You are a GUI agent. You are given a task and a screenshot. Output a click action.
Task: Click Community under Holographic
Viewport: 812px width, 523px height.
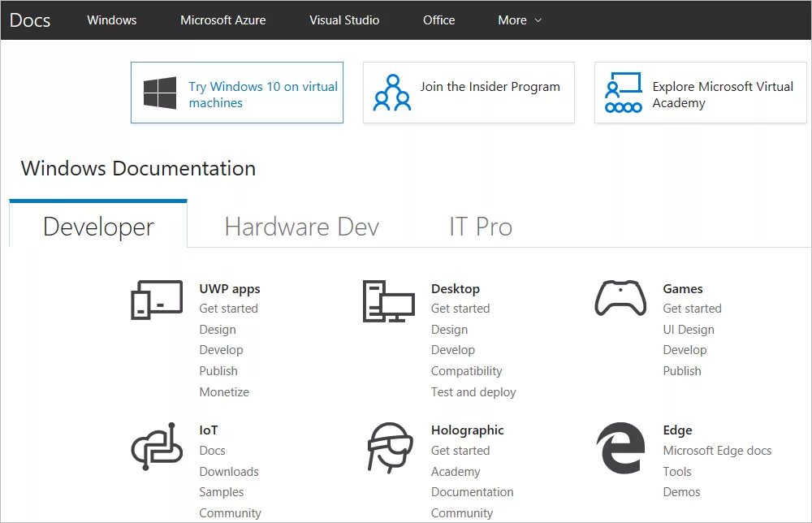click(x=462, y=513)
